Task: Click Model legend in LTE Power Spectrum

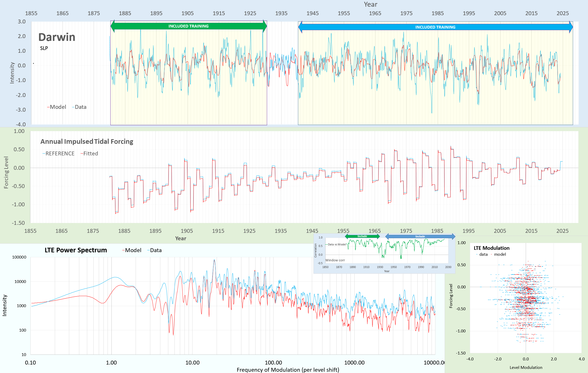Action: [132, 250]
